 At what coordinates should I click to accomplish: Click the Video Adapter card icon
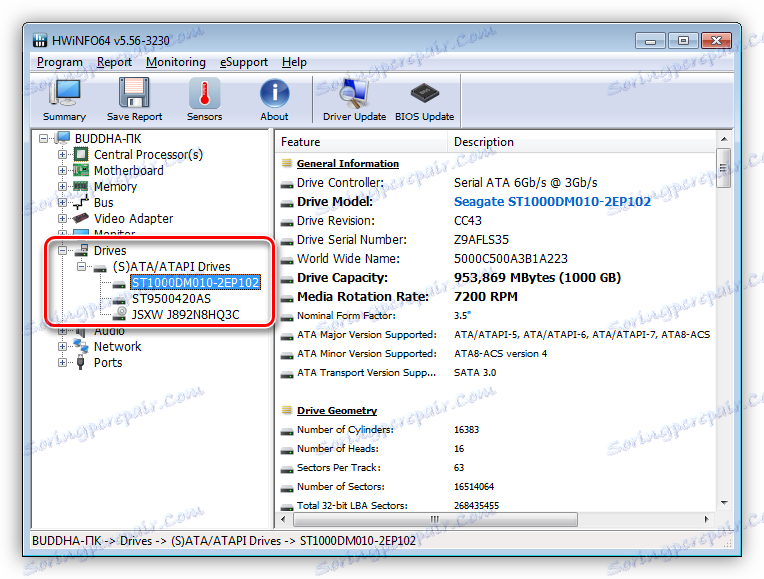[x=81, y=218]
